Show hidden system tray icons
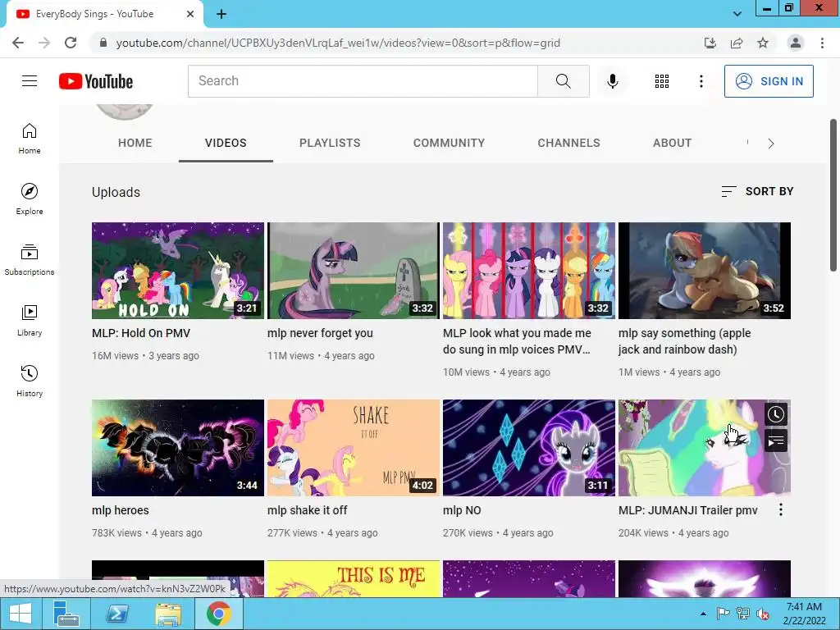 [703, 614]
